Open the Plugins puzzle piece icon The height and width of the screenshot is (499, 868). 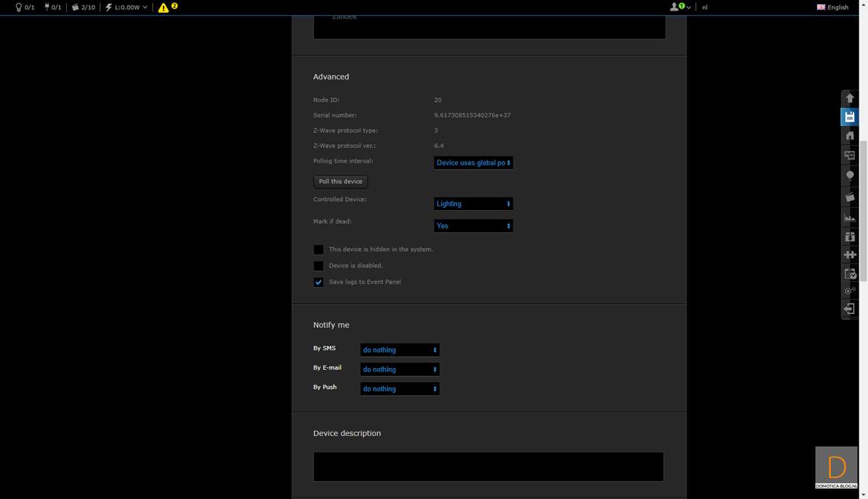point(849,255)
